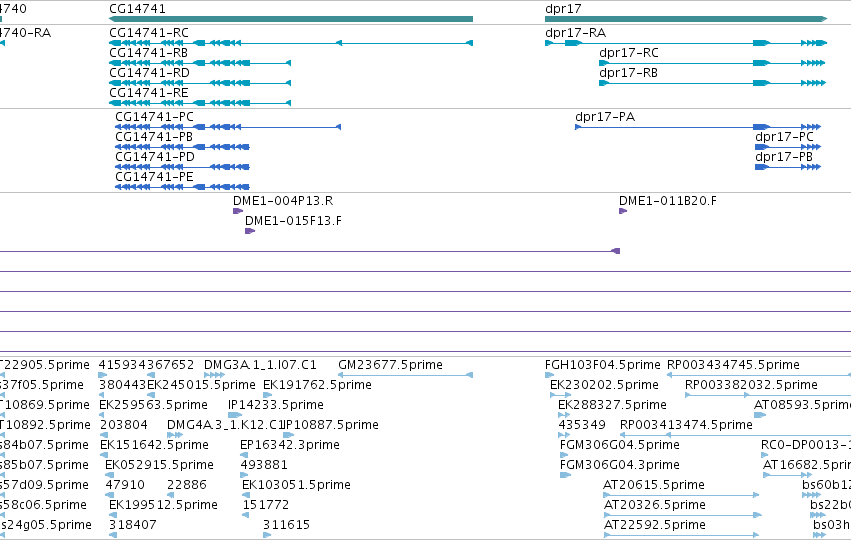Select the CG14741-PD protein label
851x540 pixels.
pyautogui.click(x=155, y=157)
